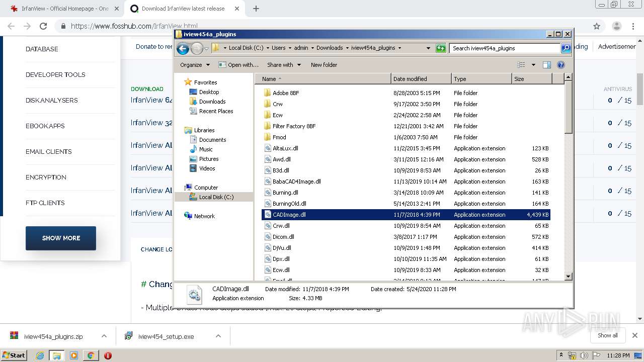
Task: Select the Filter Factory 8BF folder
Action: [x=294, y=126]
